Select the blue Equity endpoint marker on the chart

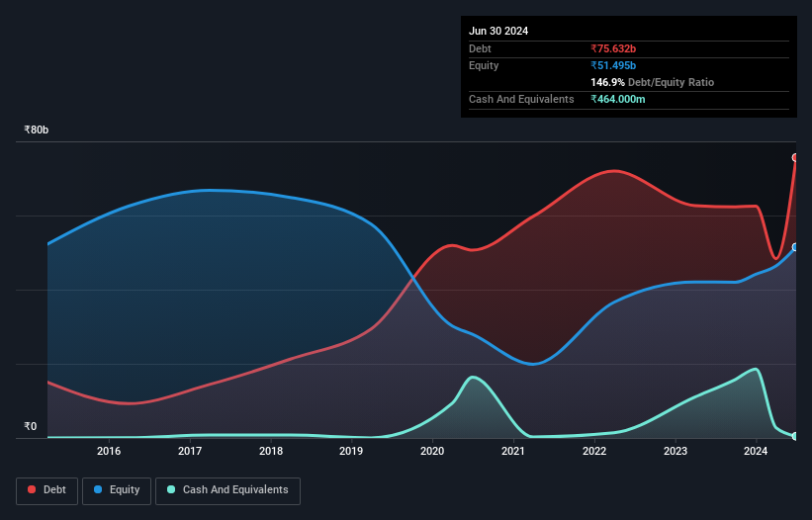[x=795, y=247]
